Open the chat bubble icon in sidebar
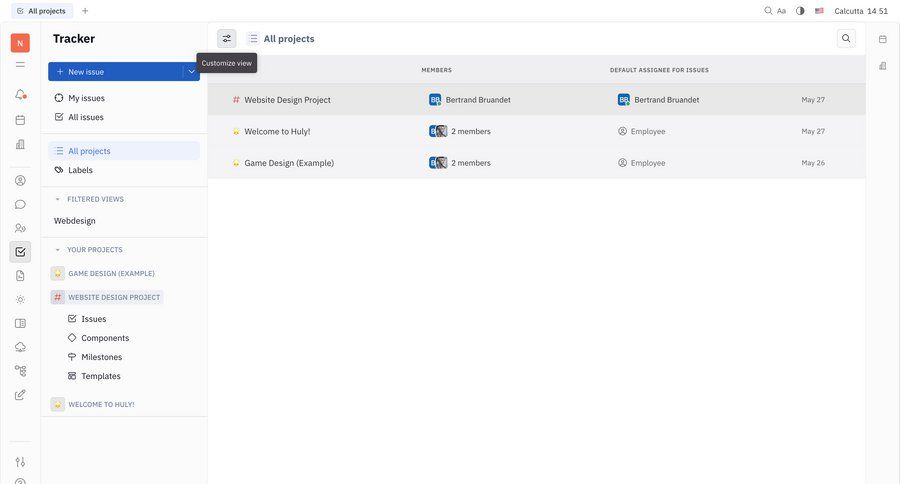 [20, 204]
